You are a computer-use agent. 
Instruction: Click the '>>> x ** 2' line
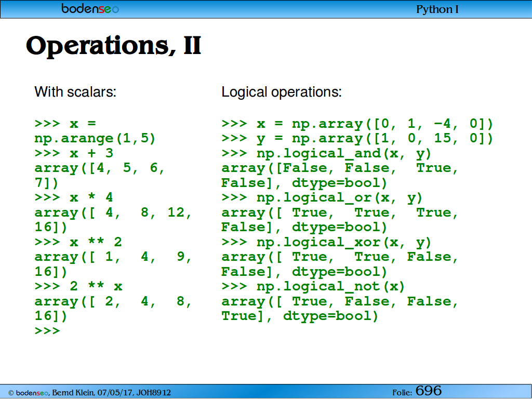point(78,242)
